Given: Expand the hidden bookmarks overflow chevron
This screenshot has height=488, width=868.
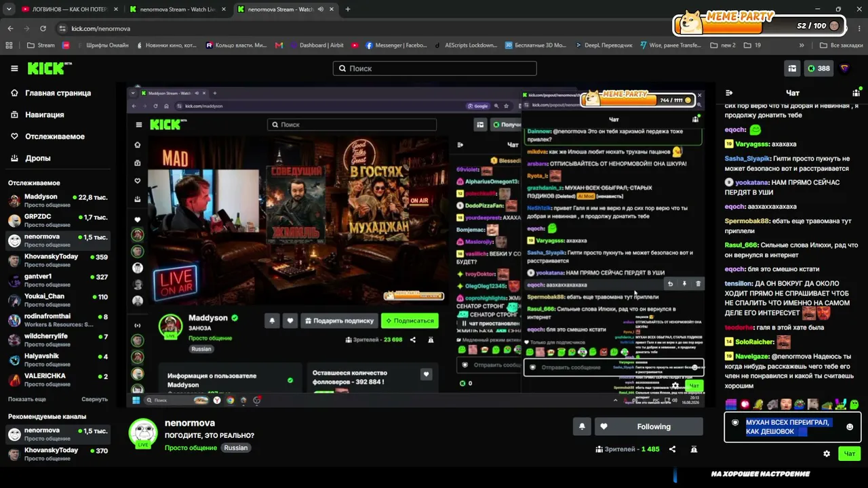Looking at the screenshot, I should coord(802,45).
